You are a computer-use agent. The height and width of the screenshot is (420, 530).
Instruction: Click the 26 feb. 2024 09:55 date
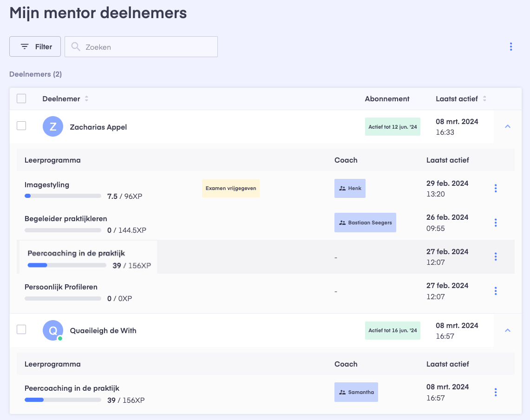click(x=447, y=223)
